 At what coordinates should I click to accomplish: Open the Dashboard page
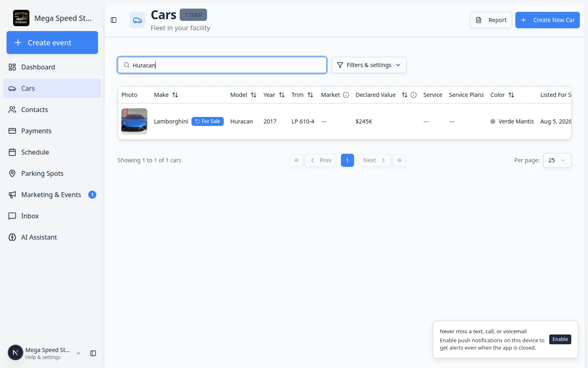click(52, 67)
